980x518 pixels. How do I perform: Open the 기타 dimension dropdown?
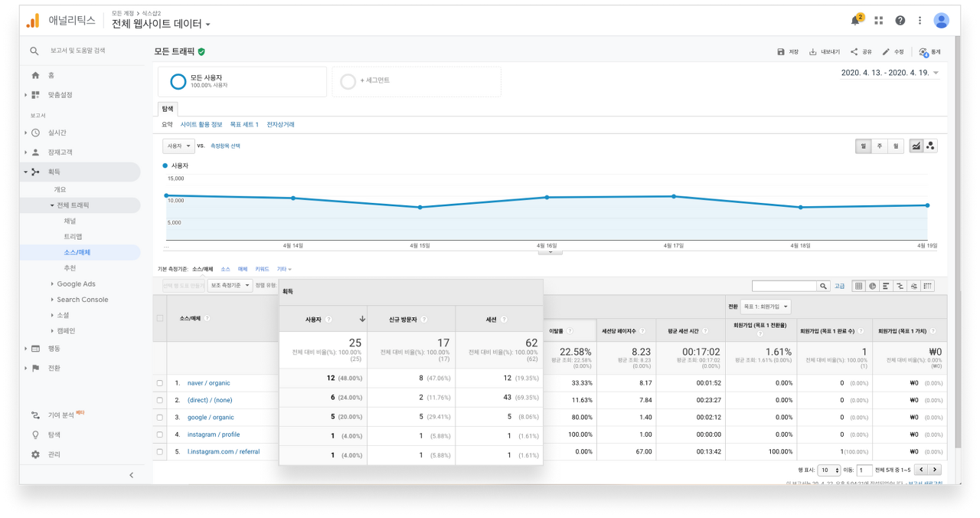pyautogui.click(x=284, y=269)
